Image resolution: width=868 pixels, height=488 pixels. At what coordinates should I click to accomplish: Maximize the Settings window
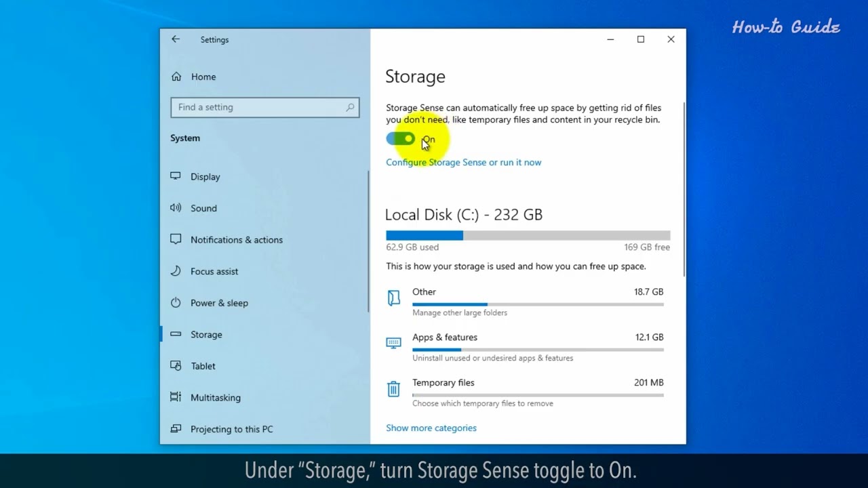point(641,39)
